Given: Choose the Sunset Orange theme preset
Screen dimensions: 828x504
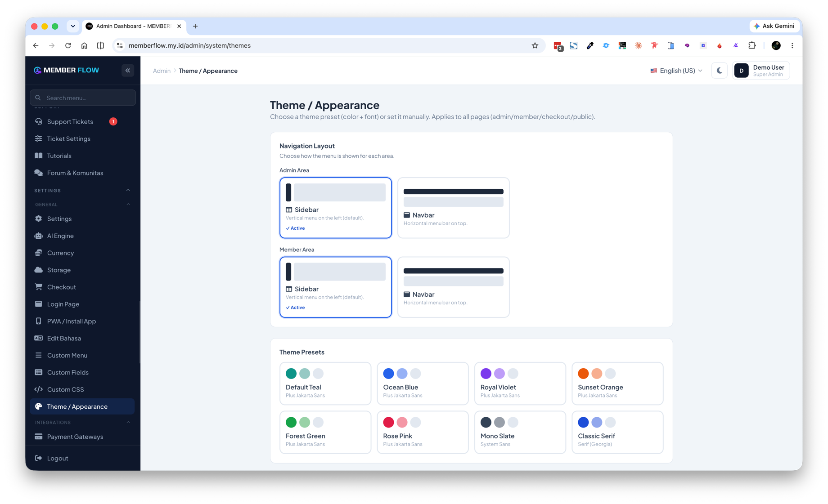Looking at the screenshot, I should pyautogui.click(x=617, y=384).
